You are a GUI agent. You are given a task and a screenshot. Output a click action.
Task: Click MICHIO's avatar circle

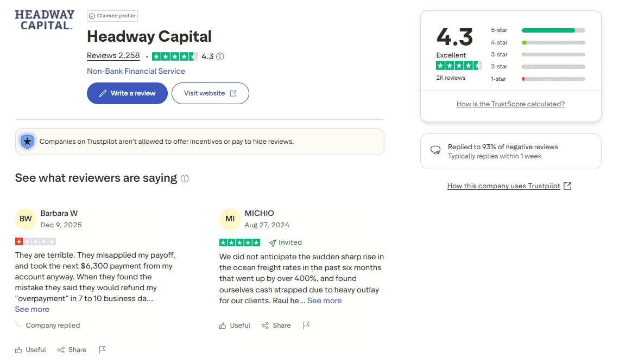point(230,219)
